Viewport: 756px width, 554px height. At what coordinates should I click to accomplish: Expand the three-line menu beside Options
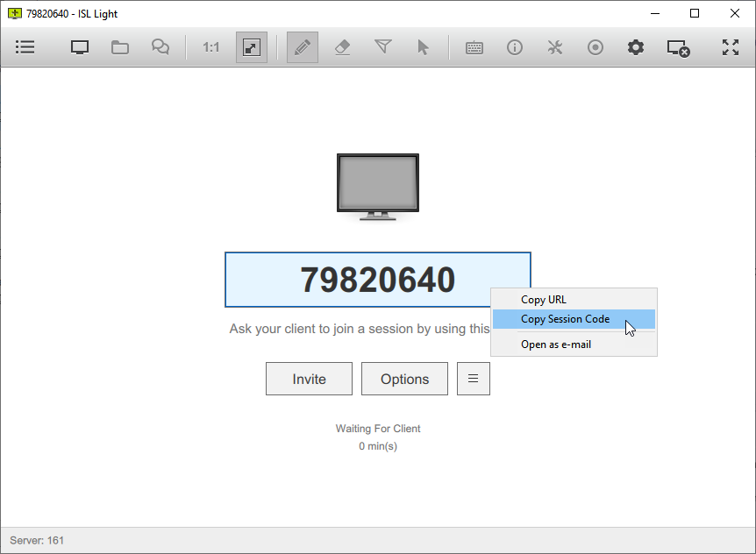474,379
